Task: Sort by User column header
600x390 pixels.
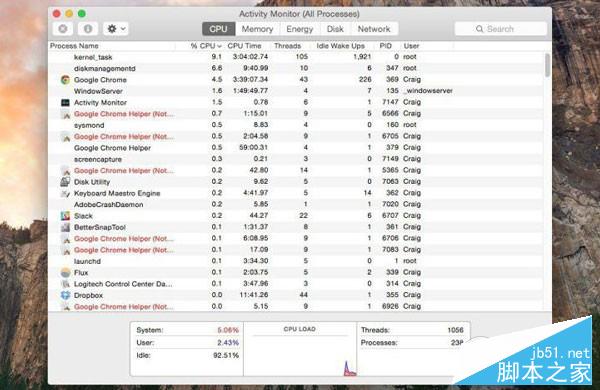Action: click(411, 46)
